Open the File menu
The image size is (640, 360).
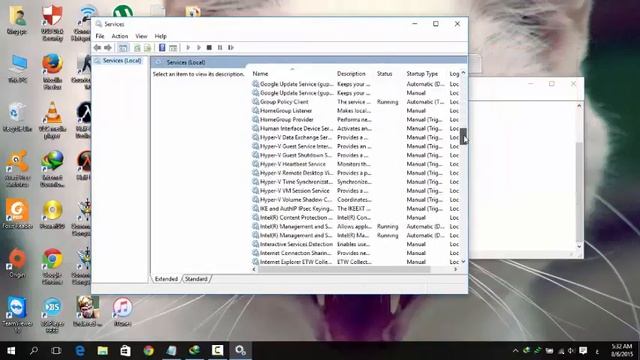click(100, 36)
